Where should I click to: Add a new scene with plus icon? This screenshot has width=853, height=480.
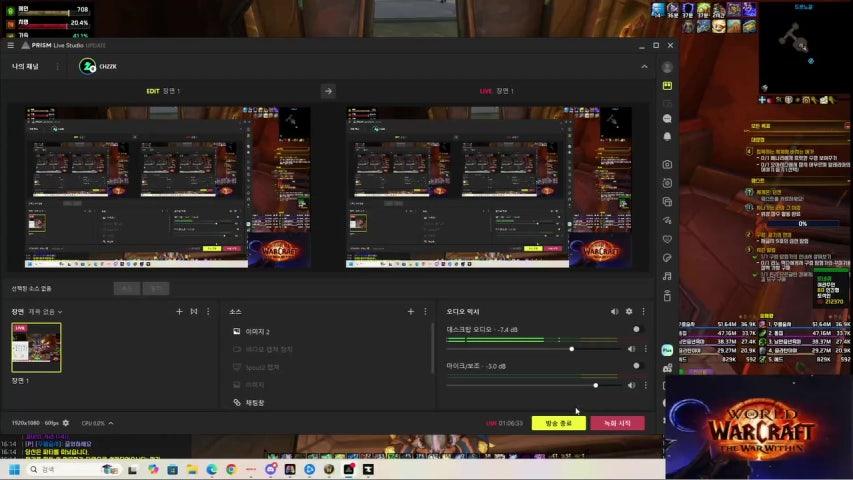point(180,311)
